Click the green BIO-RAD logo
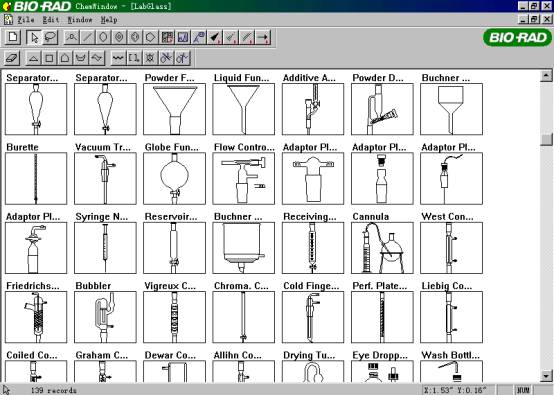 [x=517, y=37]
